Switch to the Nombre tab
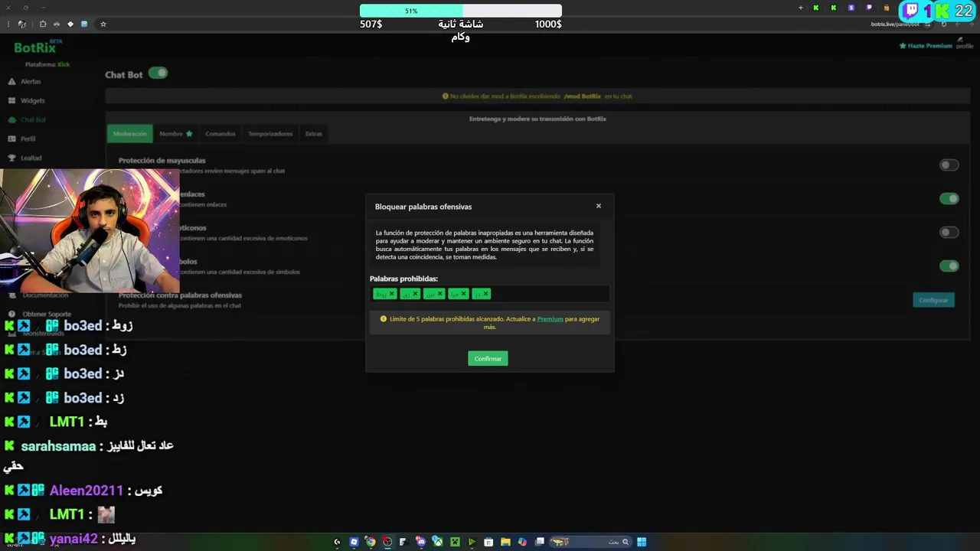 pyautogui.click(x=176, y=134)
